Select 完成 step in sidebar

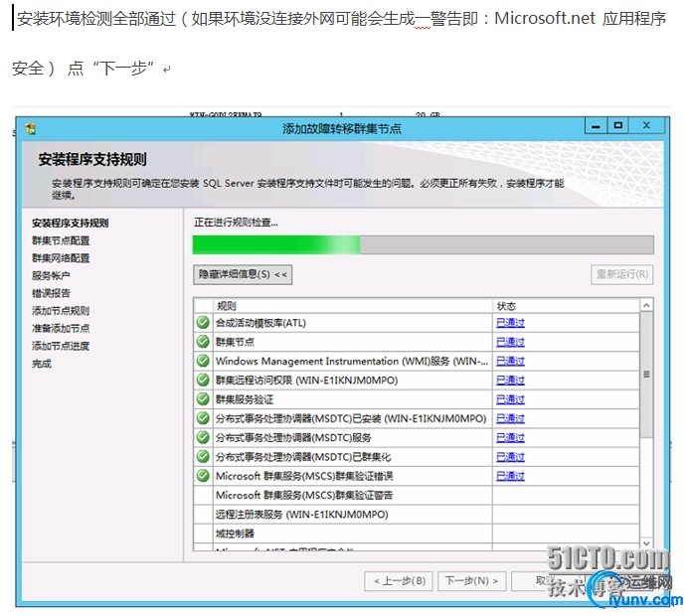coord(42,364)
